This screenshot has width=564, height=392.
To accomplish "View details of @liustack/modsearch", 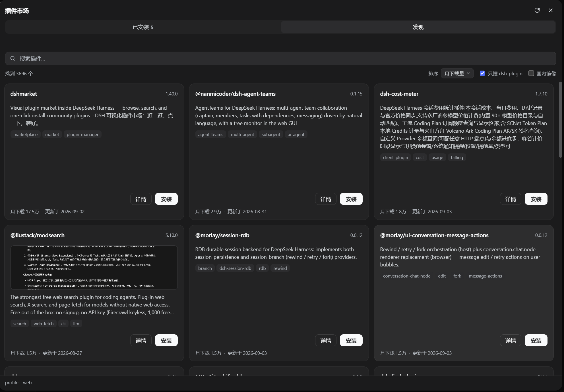I will coord(141,341).
